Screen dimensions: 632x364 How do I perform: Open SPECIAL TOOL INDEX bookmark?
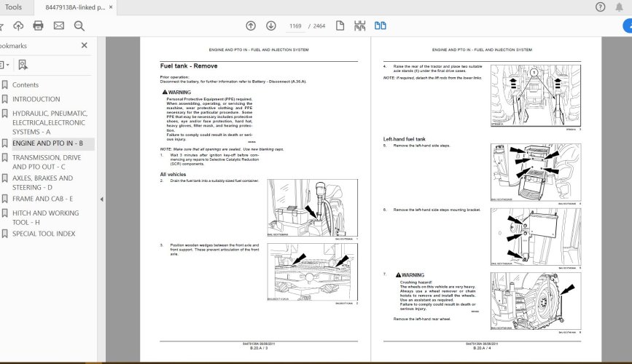point(44,234)
